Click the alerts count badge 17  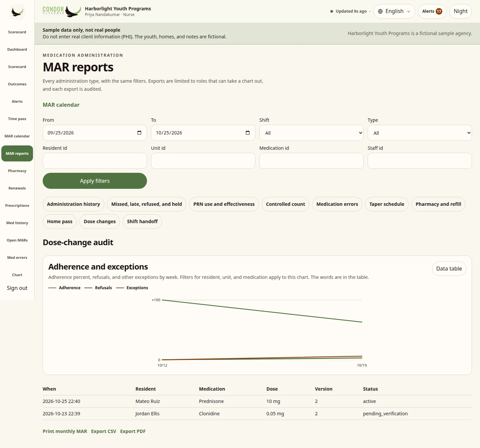(x=439, y=11)
